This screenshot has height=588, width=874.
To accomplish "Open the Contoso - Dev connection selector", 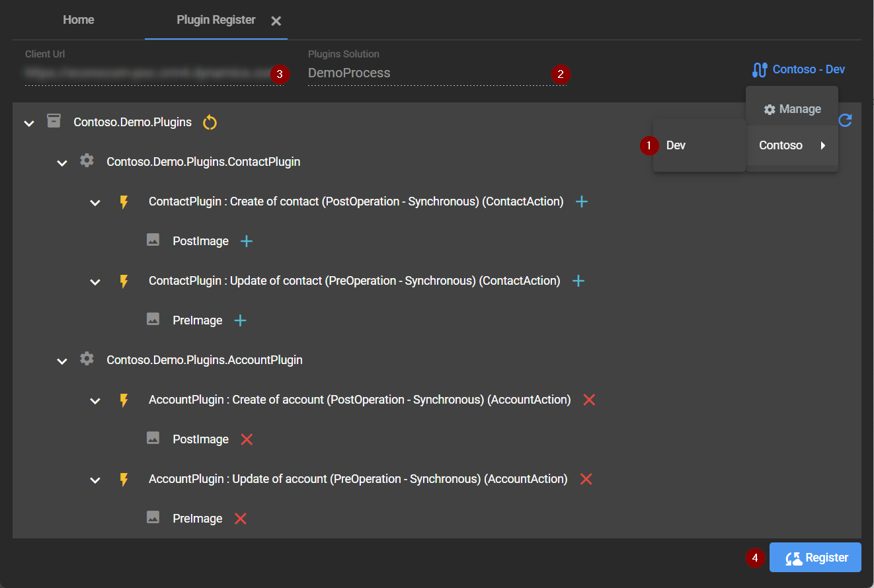I will point(799,69).
